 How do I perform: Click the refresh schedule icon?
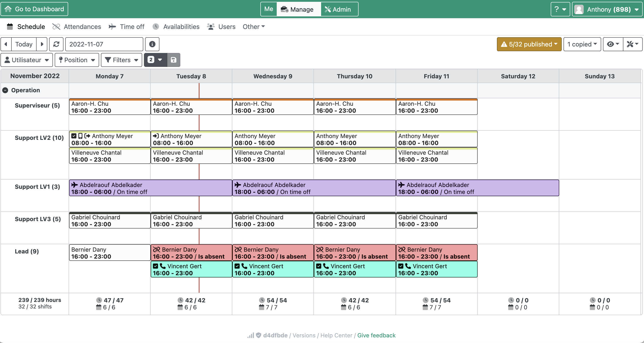(56, 44)
